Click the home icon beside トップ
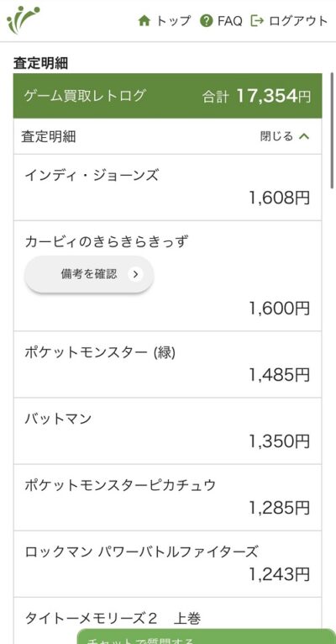The width and height of the screenshot is (336, 644). click(x=144, y=20)
